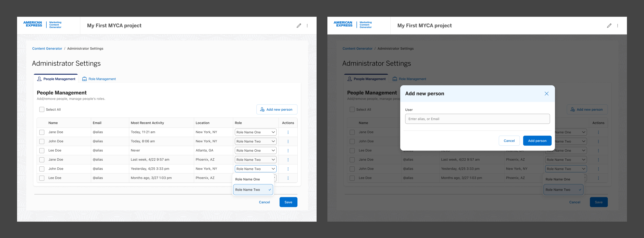Expand the Role dropdown for Lee Doe in Atlanta
This screenshot has height=238, width=644.
tap(255, 150)
